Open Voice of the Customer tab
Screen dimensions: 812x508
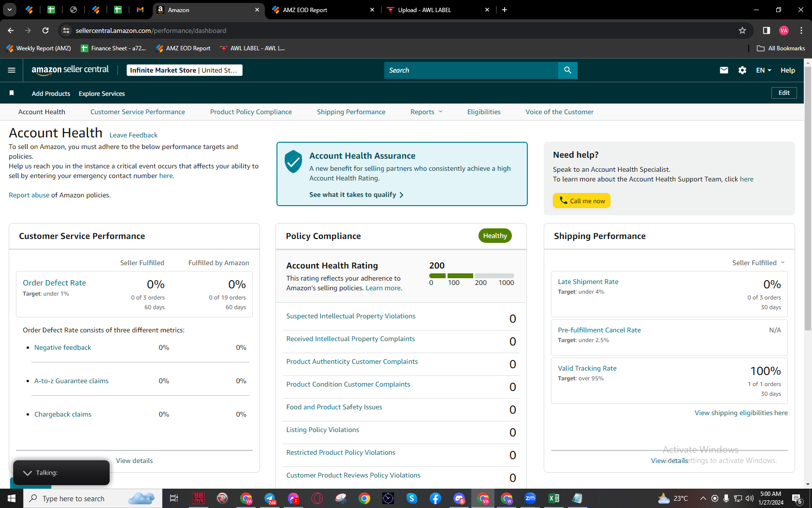point(560,112)
